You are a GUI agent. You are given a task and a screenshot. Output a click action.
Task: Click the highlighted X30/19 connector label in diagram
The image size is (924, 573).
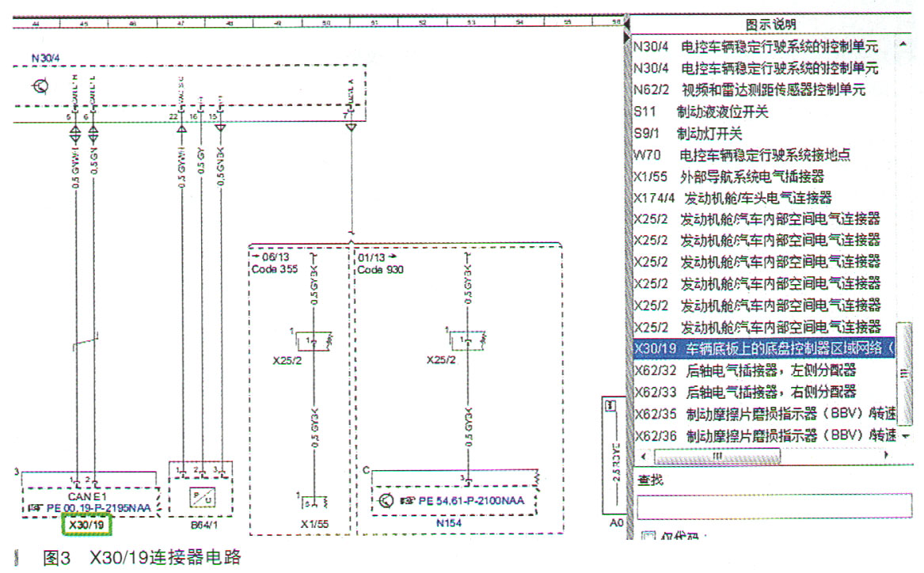[86, 525]
